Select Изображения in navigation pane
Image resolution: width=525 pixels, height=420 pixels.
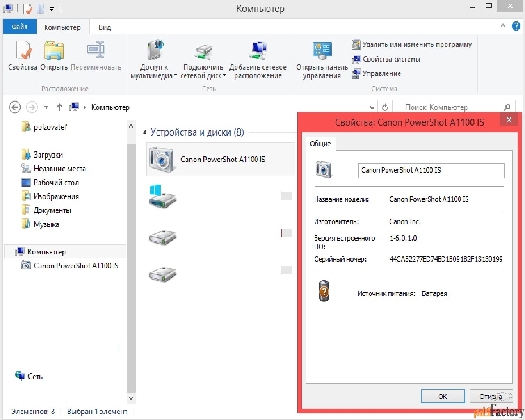pyautogui.click(x=50, y=196)
